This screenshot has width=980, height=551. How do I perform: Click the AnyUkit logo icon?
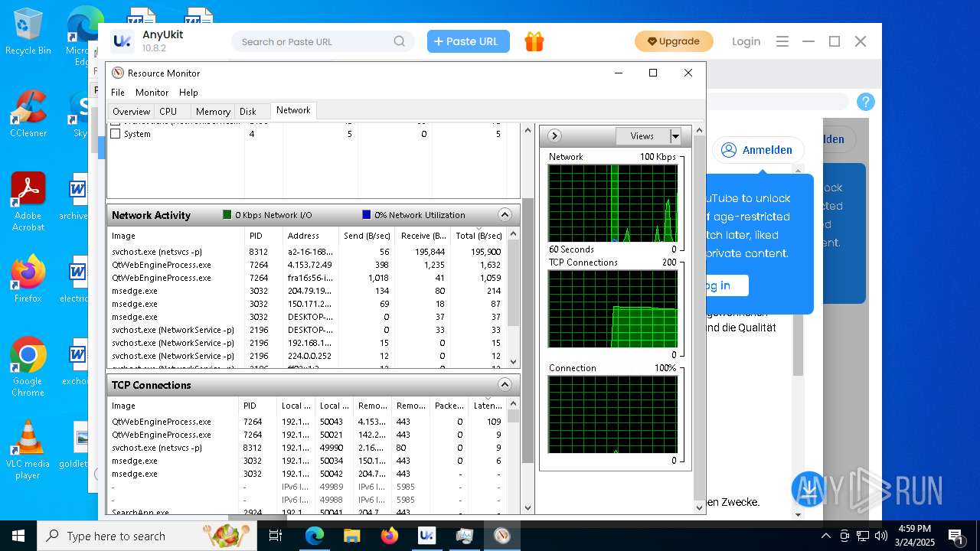(x=122, y=41)
